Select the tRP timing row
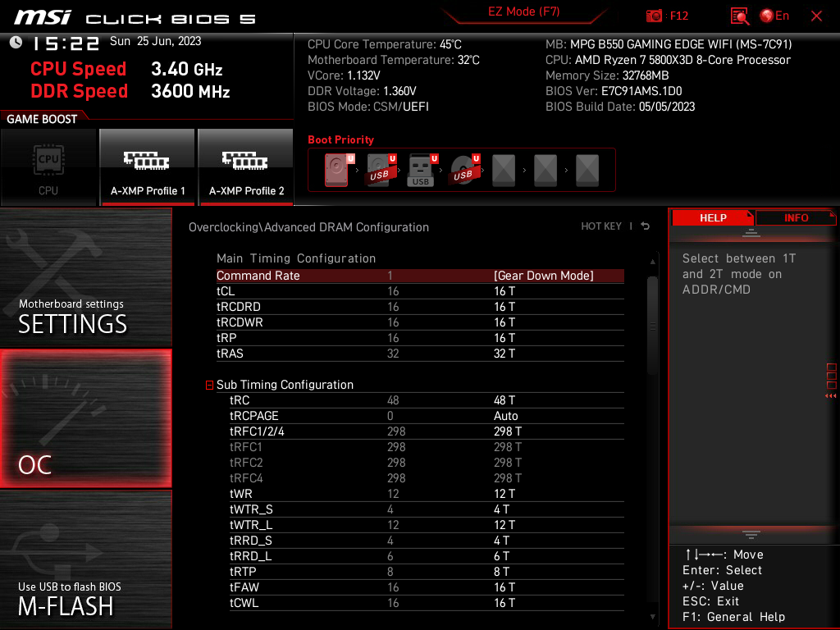Viewport: 840px width, 630px height. [420, 338]
